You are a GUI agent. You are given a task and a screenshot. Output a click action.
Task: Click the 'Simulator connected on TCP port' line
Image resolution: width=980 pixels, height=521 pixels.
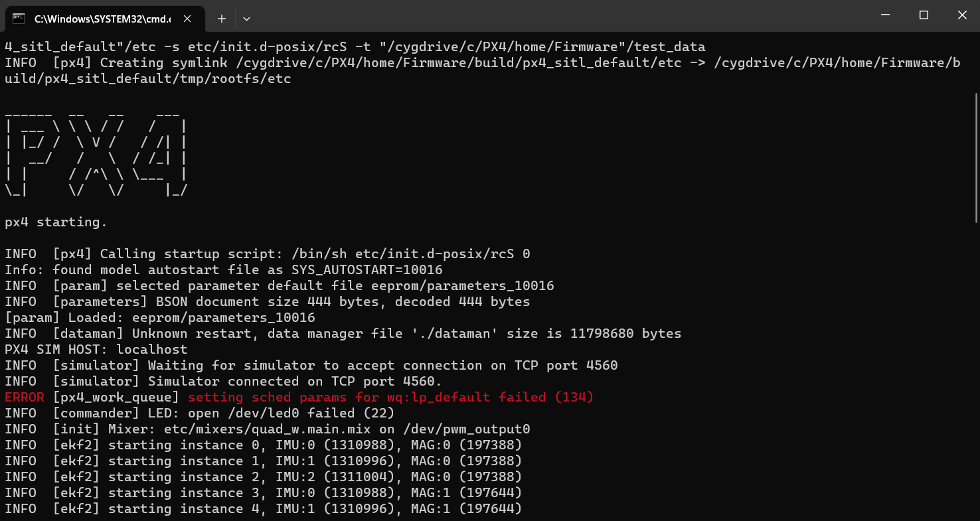[x=223, y=382]
